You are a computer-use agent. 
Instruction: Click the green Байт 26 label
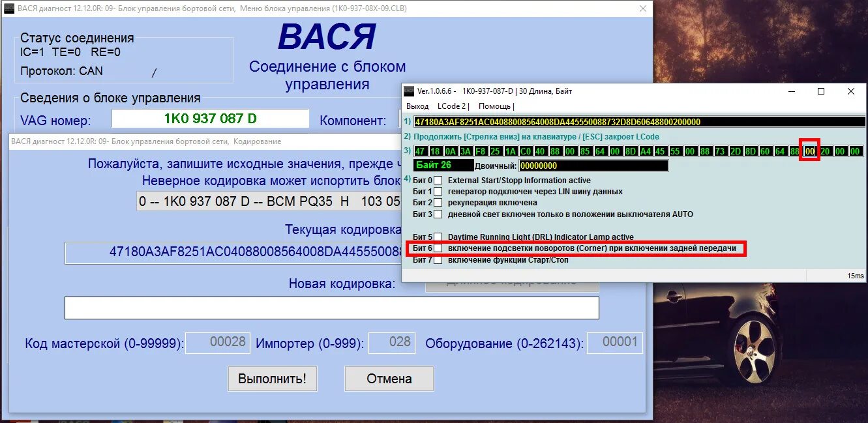click(444, 166)
